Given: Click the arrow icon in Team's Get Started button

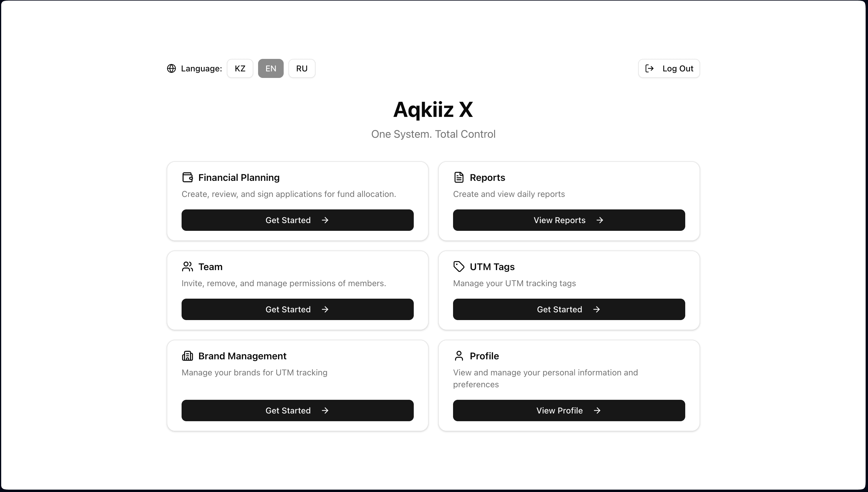Looking at the screenshot, I should (325, 309).
